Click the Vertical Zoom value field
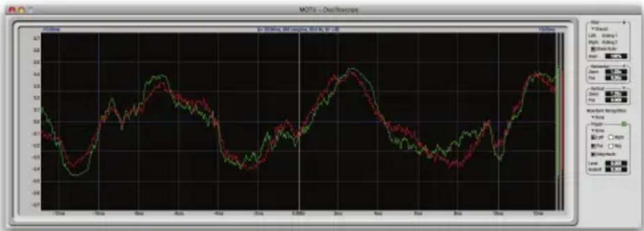Image resolution: width=644 pixels, height=231 pixels. click(x=616, y=93)
